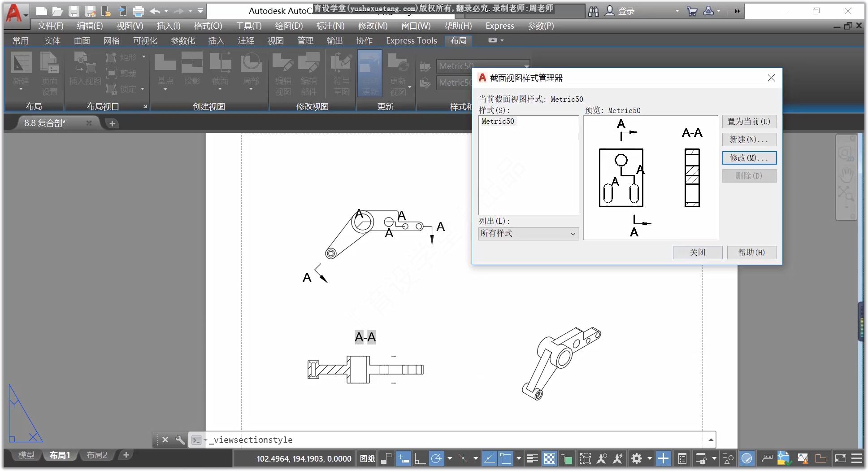Click the New file icon in quick access toolbar
The height and width of the screenshot is (471, 868).
click(x=41, y=11)
